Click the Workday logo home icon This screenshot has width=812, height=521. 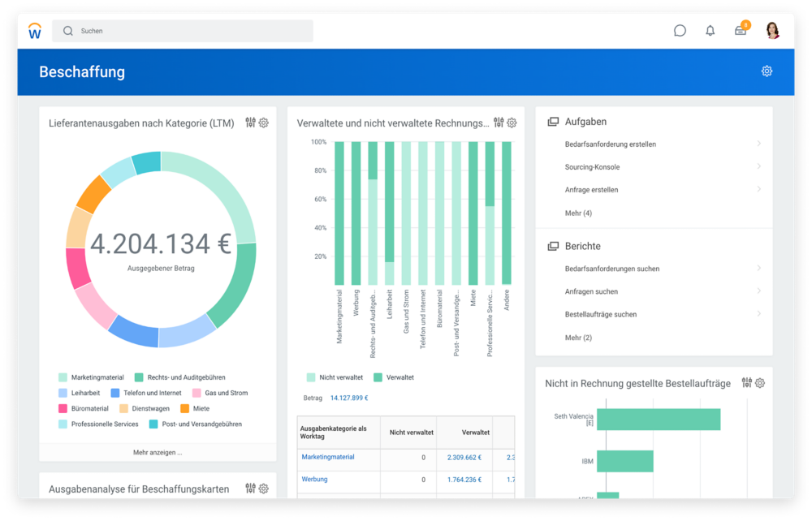tap(35, 31)
